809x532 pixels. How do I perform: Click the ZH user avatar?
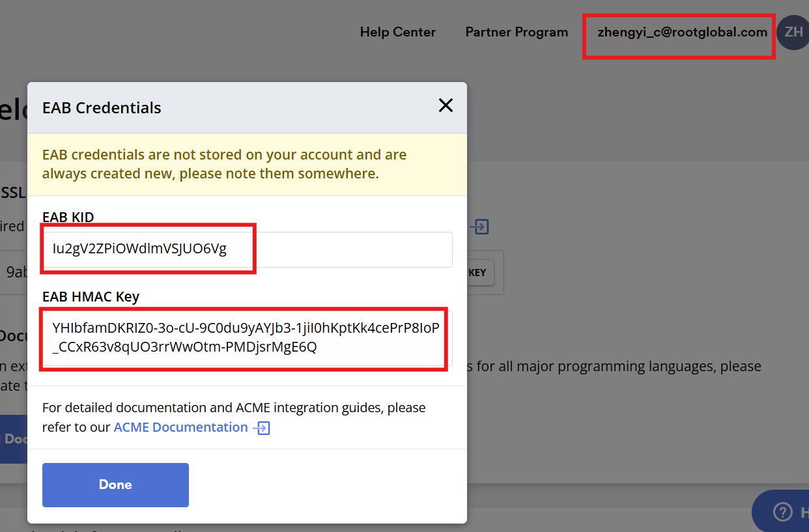[793, 32]
